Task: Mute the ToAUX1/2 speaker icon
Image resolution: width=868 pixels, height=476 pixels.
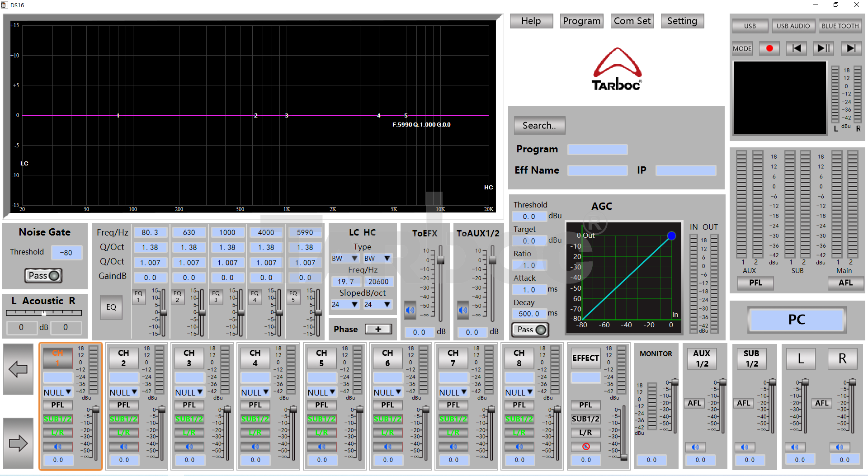Action: tap(463, 310)
